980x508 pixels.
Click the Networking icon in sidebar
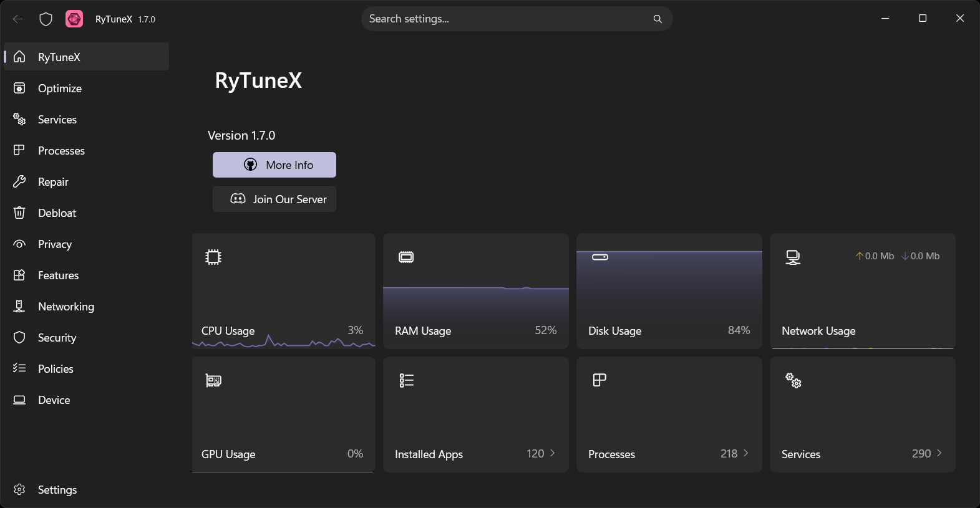(19, 306)
